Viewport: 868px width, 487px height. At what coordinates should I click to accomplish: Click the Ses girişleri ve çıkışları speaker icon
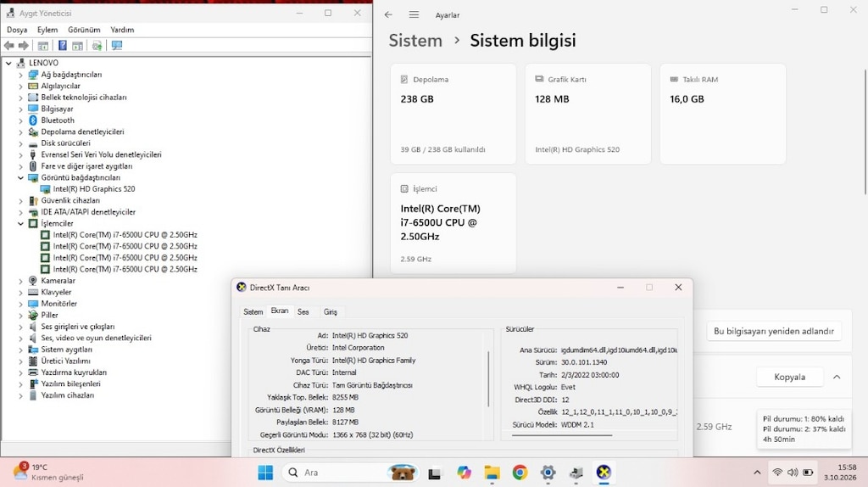33,327
